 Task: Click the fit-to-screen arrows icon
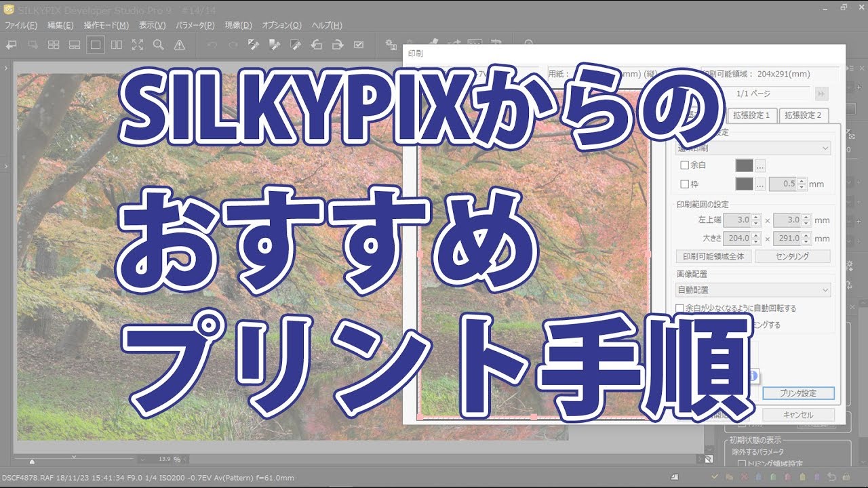[138, 45]
